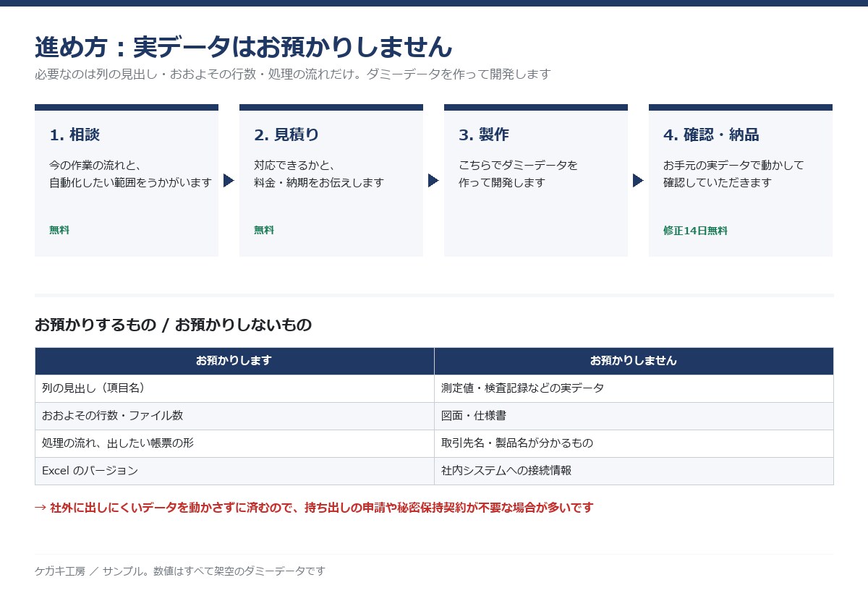
Task: Click the 修正14日無料 label
Action: pyautogui.click(x=695, y=231)
